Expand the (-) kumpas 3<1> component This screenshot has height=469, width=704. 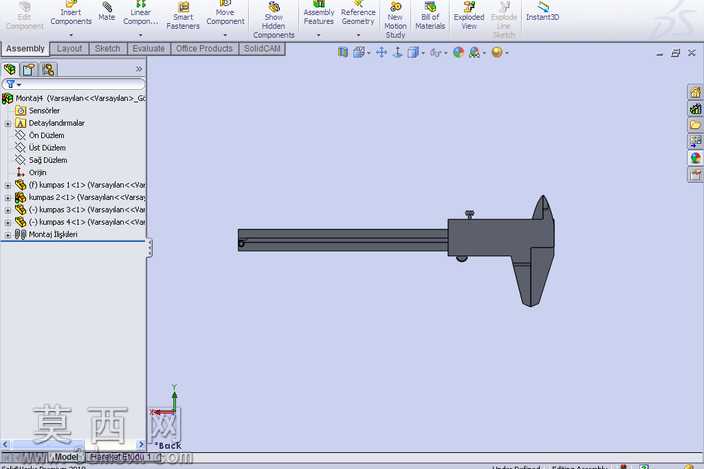click(x=8, y=210)
